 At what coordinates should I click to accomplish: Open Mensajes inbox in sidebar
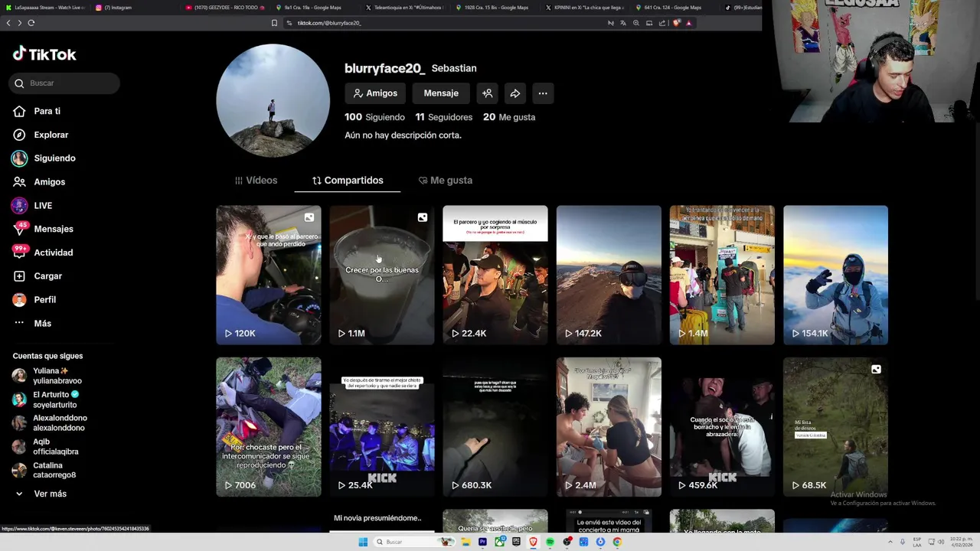point(43,229)
